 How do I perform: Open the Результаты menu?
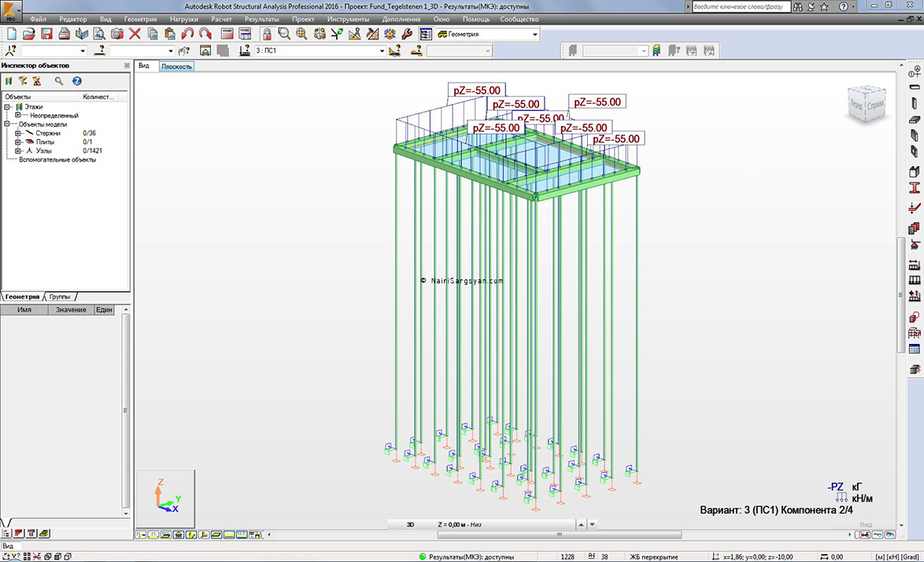(x=261, y=20)
